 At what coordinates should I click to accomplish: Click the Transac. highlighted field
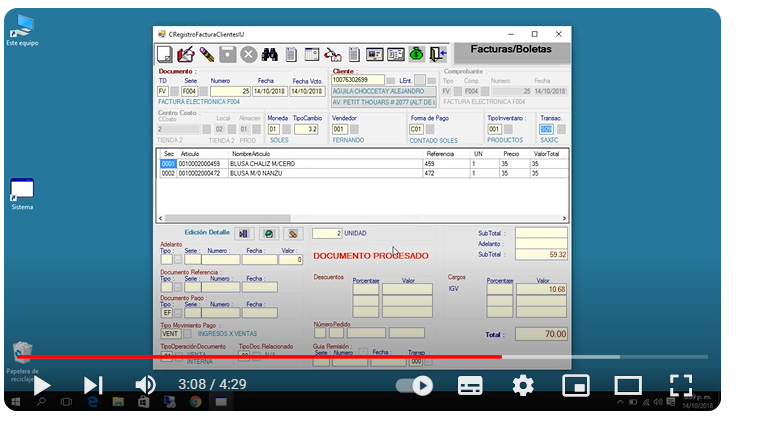(546, 130)
